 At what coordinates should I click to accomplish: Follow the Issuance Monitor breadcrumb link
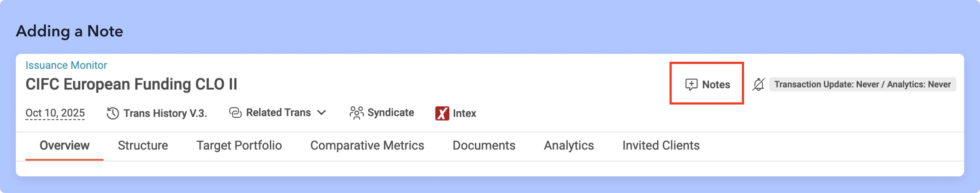[x=66, y=65]
